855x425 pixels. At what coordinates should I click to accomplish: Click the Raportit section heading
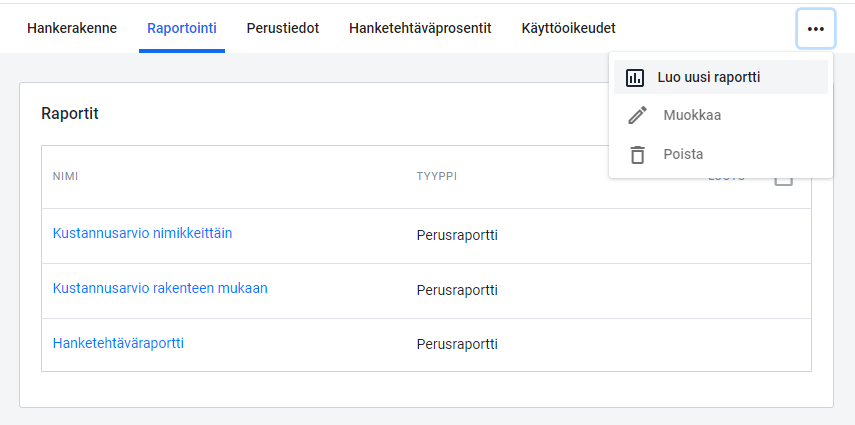tap(70, 113)
